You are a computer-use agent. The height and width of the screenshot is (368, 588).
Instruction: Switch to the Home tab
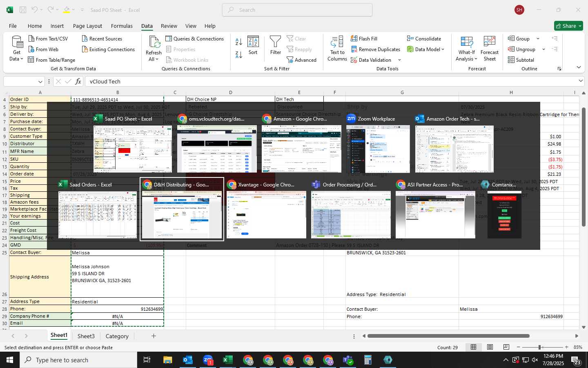point(35,26)
